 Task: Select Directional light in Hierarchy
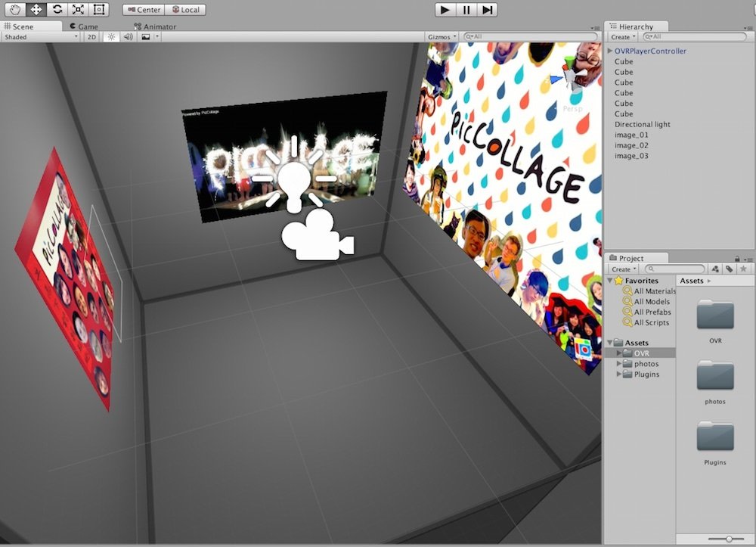[x=642, y=124]
